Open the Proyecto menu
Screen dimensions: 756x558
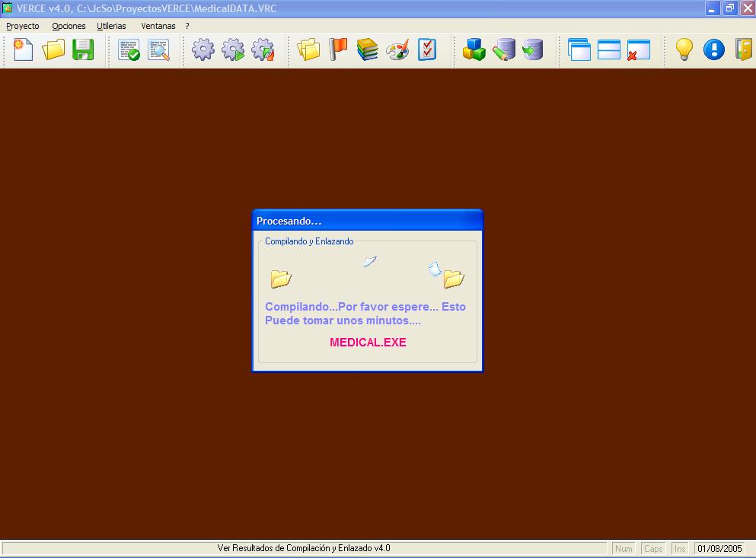23,26
